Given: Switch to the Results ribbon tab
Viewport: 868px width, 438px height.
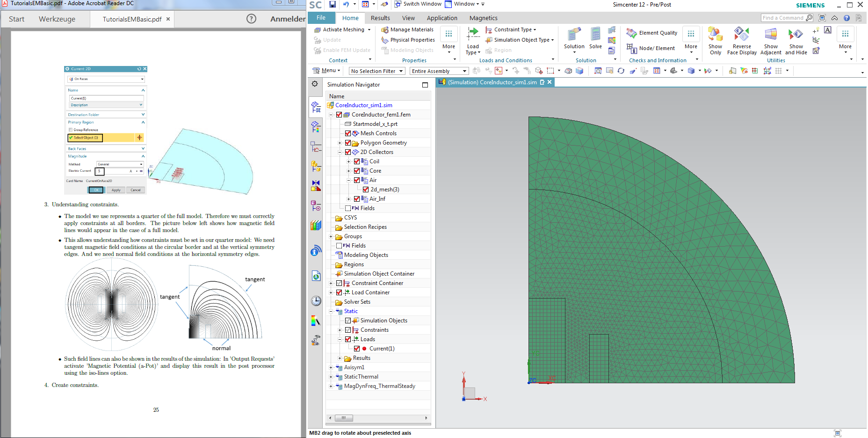Looking at the screenshot, I should (380, 18).
